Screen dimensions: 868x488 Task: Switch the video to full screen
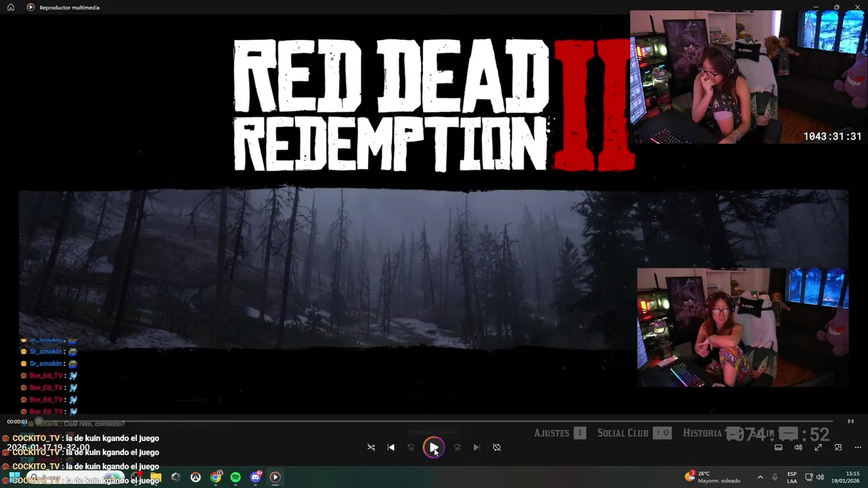click(x=818, y=447)
